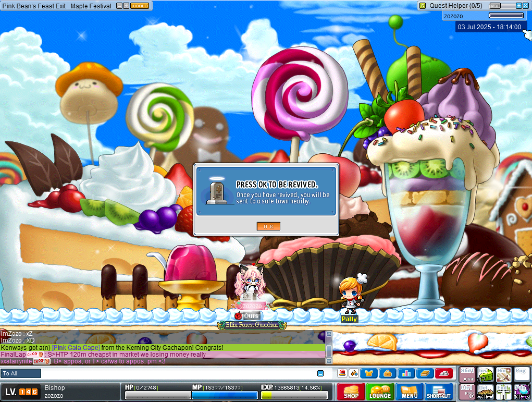Image resolution: width=532 pixels, height=402 pixels.
Task: Click the orange-blue tags icon near chat
Action: [x=353, y=373]
